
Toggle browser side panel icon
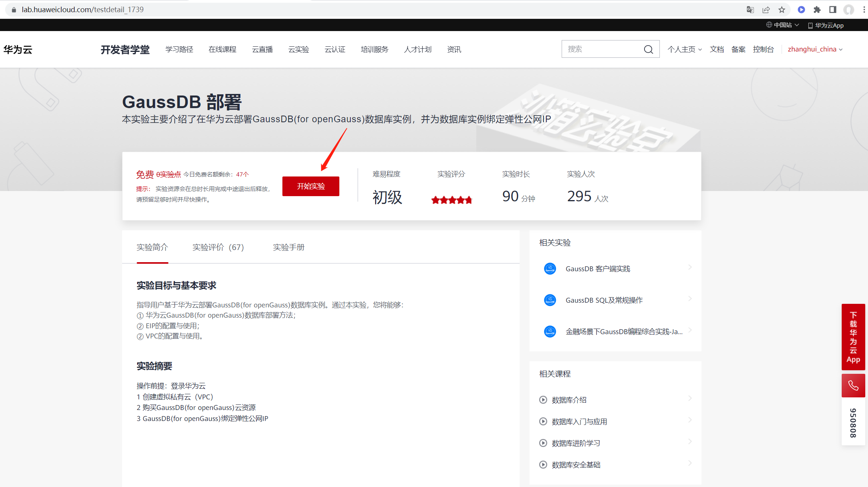pos(833,9)
